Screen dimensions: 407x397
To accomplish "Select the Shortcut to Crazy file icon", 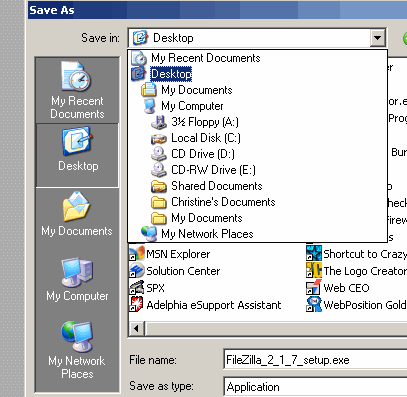I will (314, 253).
